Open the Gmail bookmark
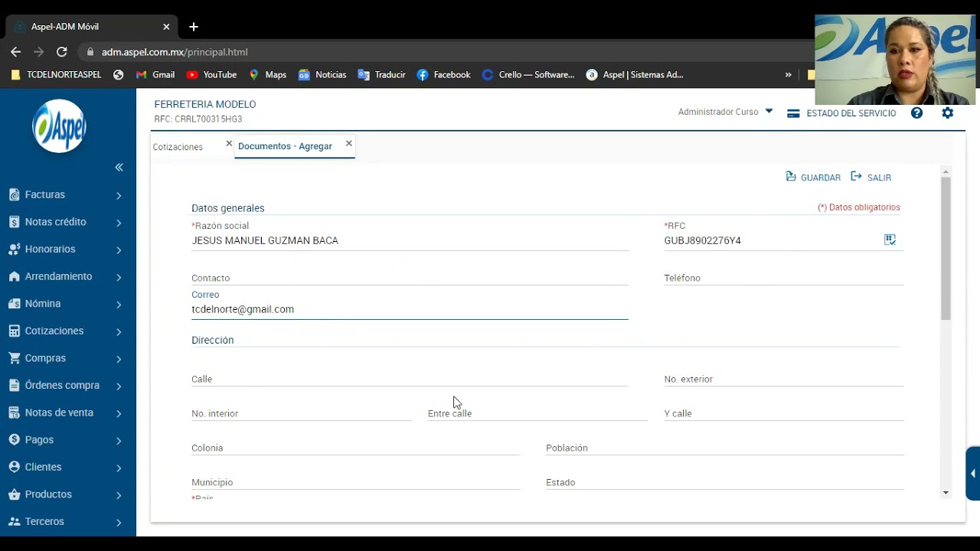Viewport: 980px width, 551px height. click(x=155, y=75)
